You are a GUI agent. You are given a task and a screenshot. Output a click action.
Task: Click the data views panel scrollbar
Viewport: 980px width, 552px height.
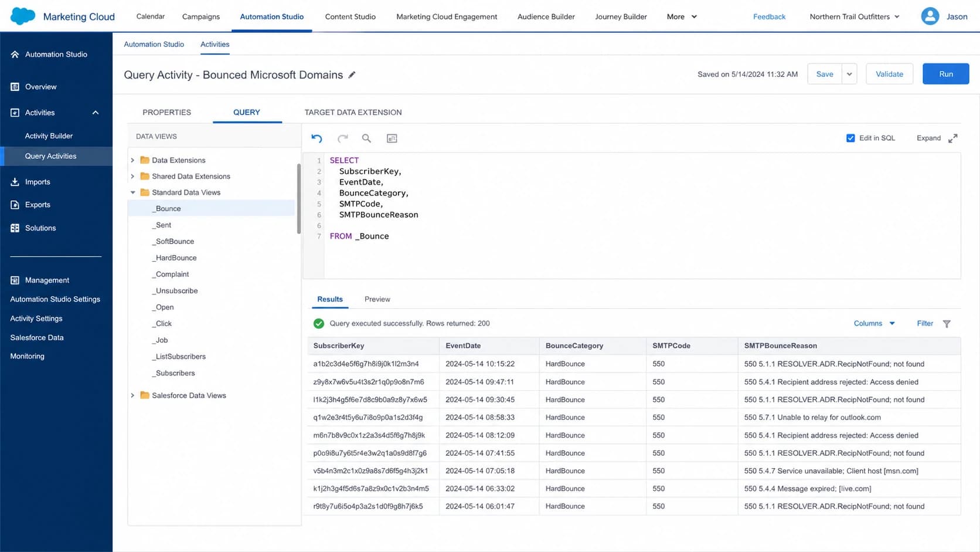click(x=298, y=198)
